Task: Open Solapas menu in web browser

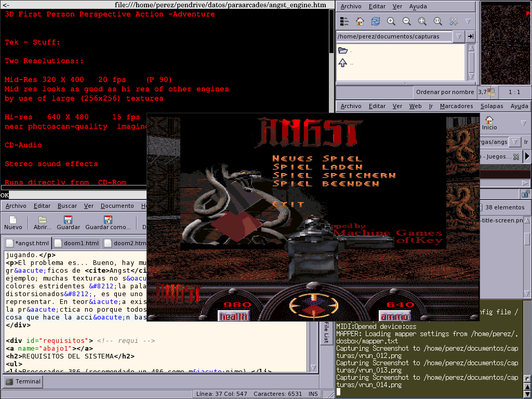Action: point(491,106)
